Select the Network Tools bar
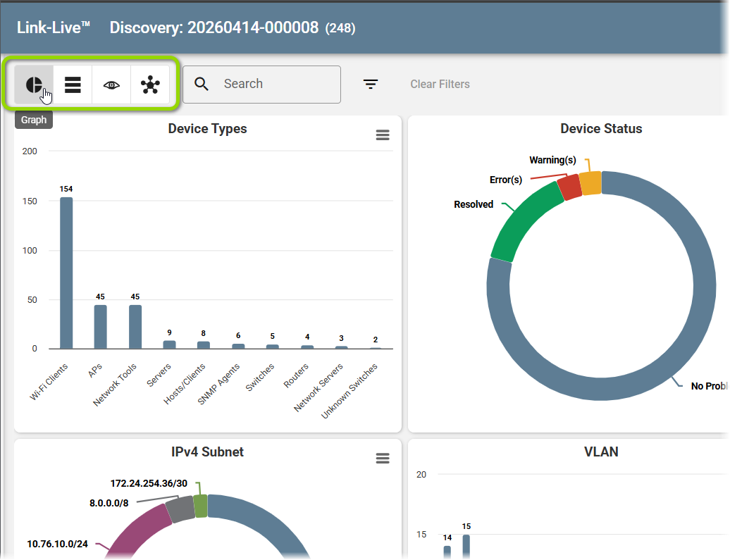Screen dimensions: 730x560 (135, 327)
